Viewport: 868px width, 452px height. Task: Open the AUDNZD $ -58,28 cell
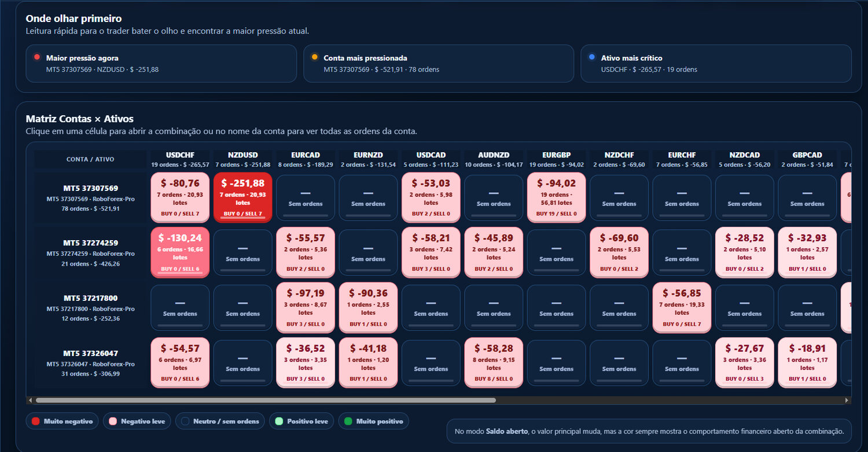(x=494, y=362)
